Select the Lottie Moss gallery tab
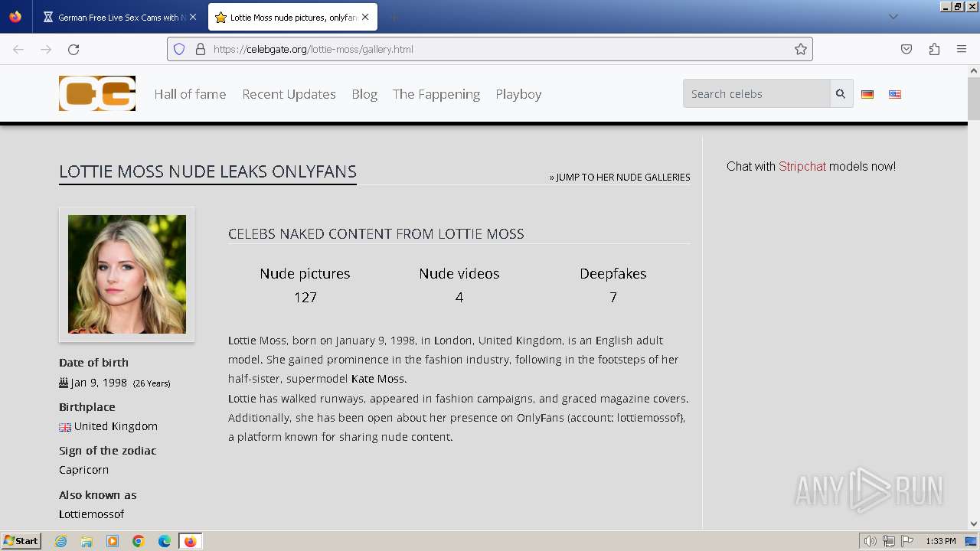980x551 pixels. pos(291,17)
